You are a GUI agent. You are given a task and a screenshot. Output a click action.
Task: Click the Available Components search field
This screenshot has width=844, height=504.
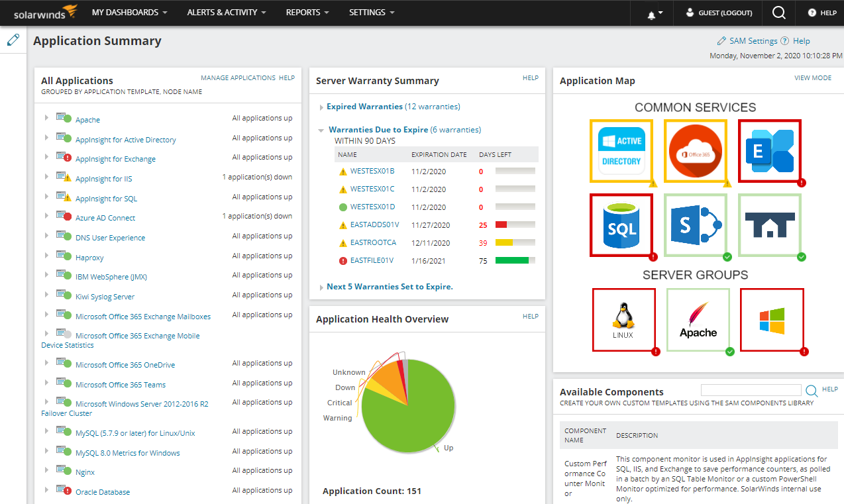tap(751, 389)
